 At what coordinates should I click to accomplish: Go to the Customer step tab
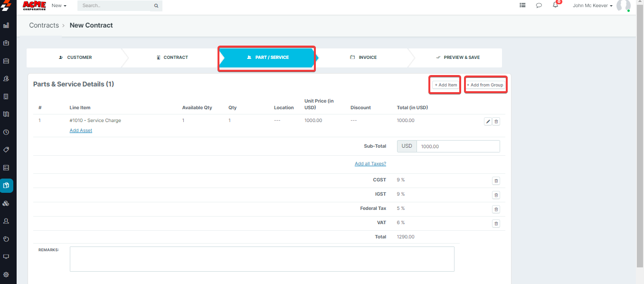point(76,57)
